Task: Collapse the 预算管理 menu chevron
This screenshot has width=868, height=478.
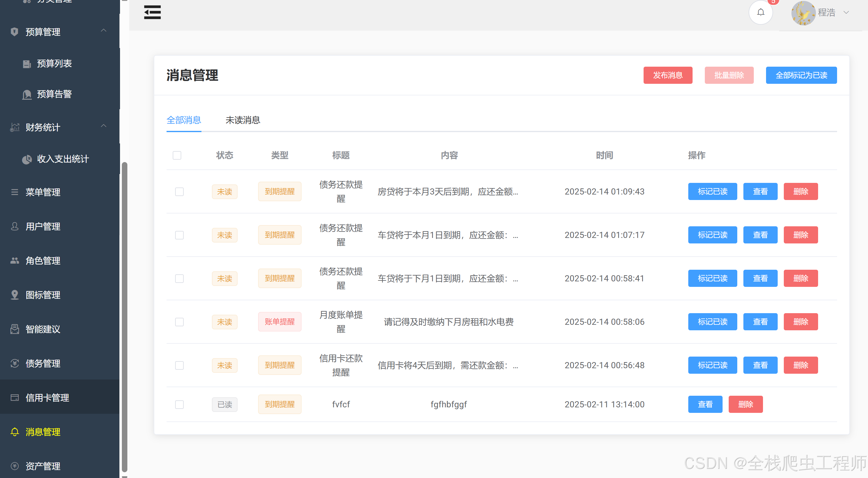Action: pos(104,31)
